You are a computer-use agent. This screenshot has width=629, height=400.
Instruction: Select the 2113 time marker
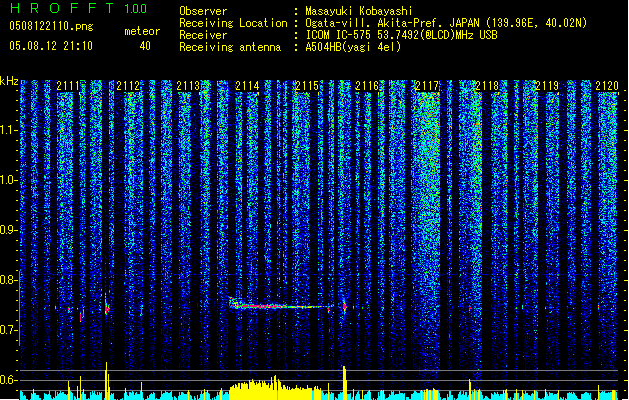tap(188, 86)
